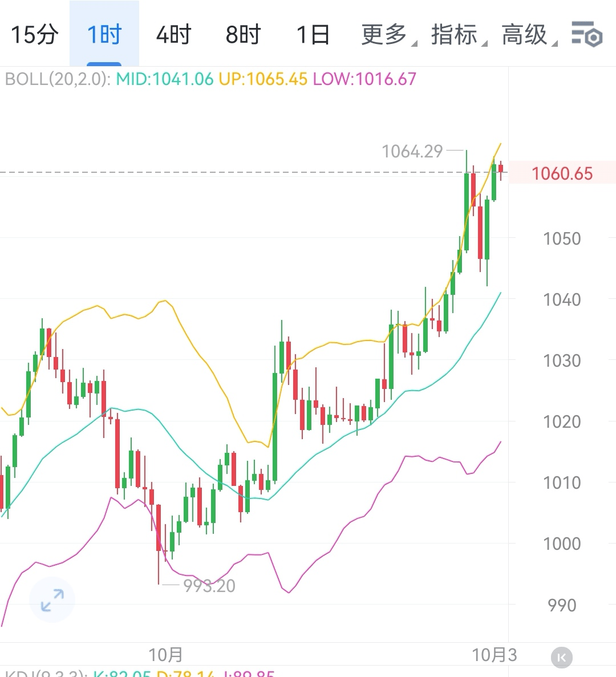This screenshot has height=677, width=616.
Task: Tap the yellow UP:1065.45 value
Action: [x=263, y=79]
